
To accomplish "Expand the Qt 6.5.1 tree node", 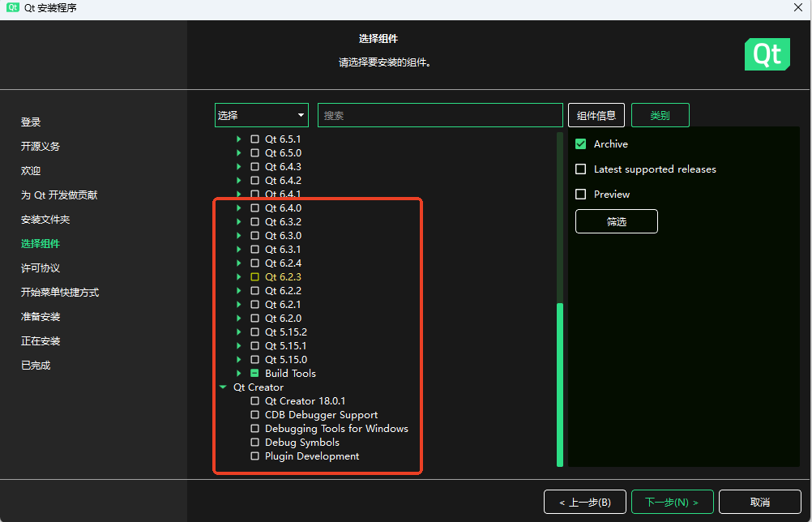I will [239, 139].
